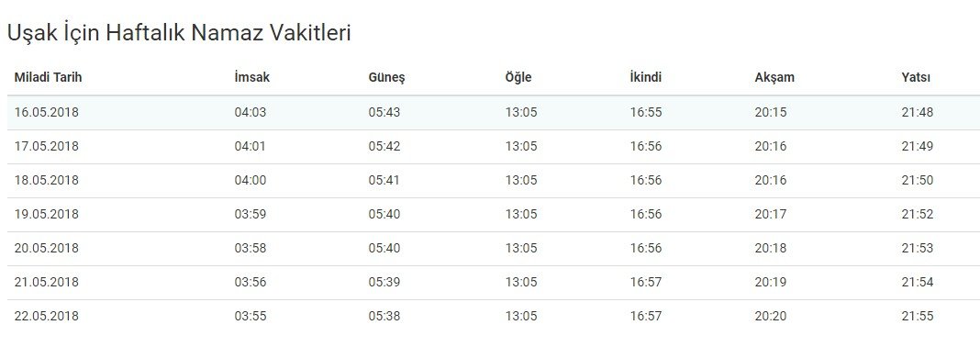Click the İkindi column header

click(646, 77)
